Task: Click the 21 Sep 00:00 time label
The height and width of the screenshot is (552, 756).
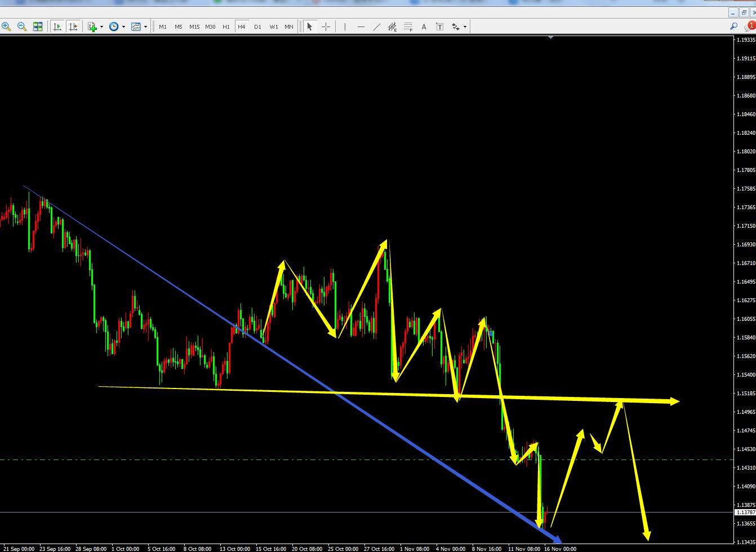Action: click(x=19, y=549)
